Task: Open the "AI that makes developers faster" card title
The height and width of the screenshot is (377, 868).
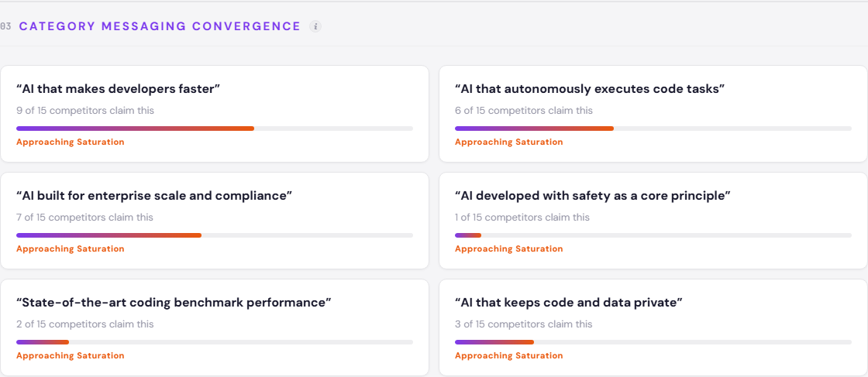Action: coord(119,89)
